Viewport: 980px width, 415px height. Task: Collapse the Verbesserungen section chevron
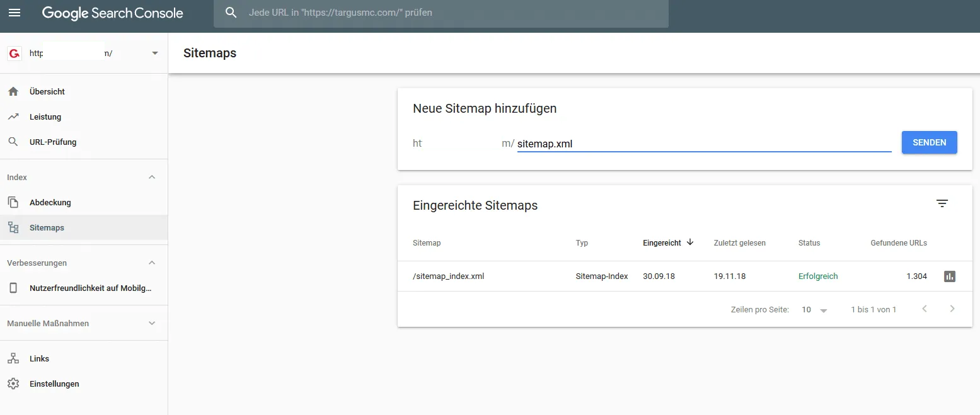coord(152,263)
